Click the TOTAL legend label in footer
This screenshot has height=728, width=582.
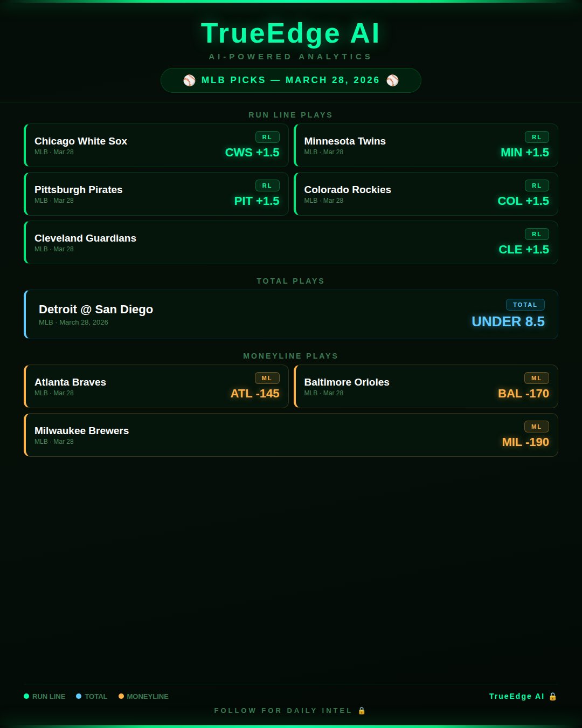coord(96,697)
